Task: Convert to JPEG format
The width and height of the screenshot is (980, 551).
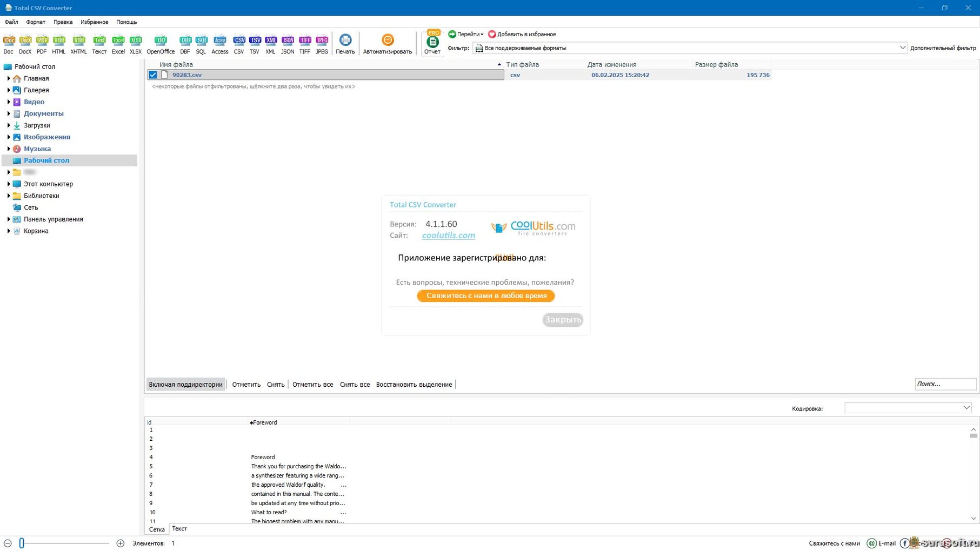Action: pyautogui.click(x=322, y=44)
